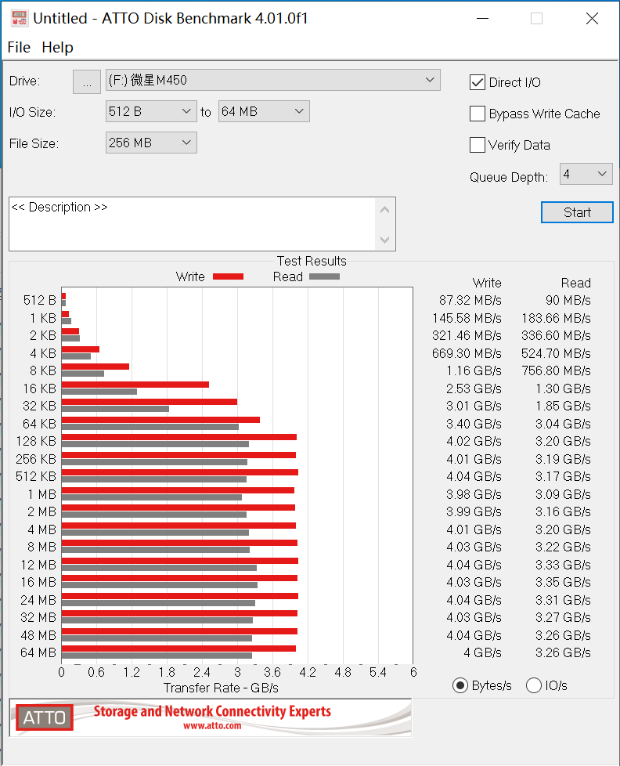Viewport: 620px width, 766px height.
Task: Open the 64 MB maximum I/O size dropdown
Action: pos(263,111)
